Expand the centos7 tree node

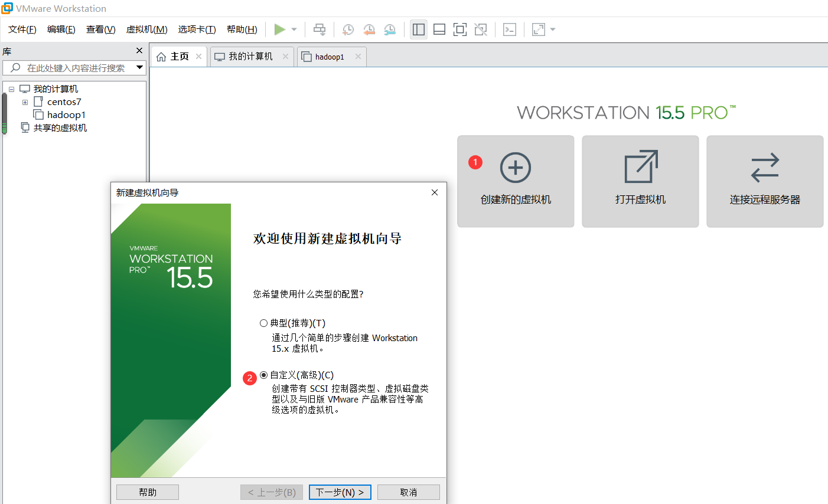pyautogui.click(x=25, y=102)
